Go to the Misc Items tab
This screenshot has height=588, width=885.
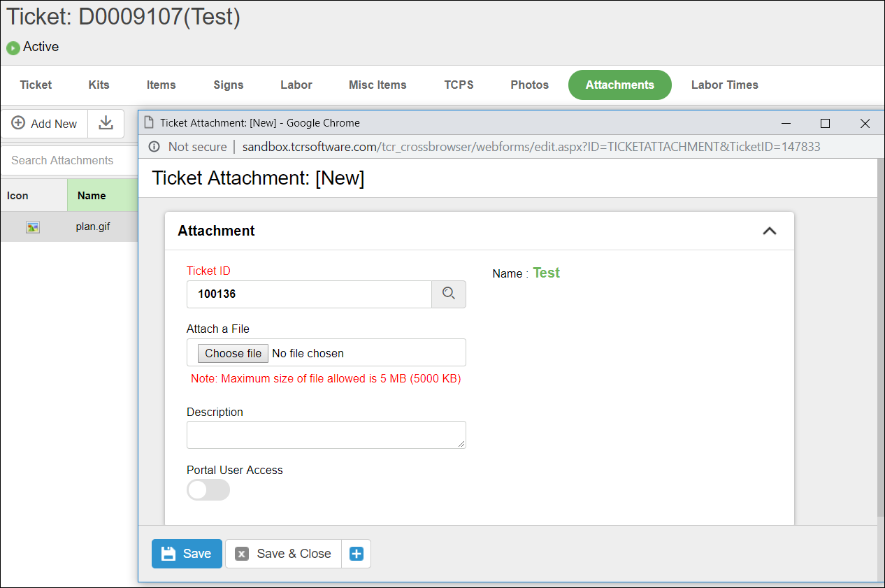tap(377, 85)
